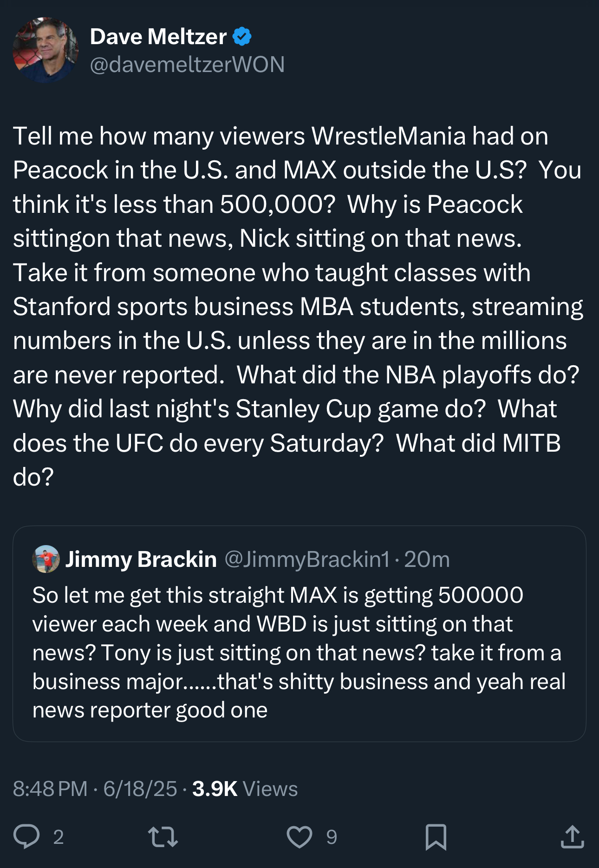Image resolution: width=599 pixels, height=868 pixels.
Task: Open Dave Meltzer's profile picture
Action: [x=46, y=50]
